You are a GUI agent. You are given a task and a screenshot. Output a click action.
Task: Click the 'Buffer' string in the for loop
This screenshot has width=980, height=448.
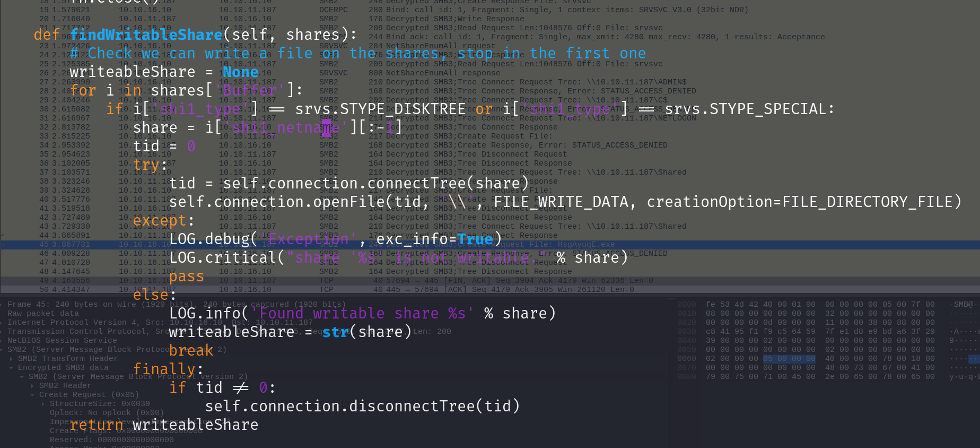coord(249,90)
